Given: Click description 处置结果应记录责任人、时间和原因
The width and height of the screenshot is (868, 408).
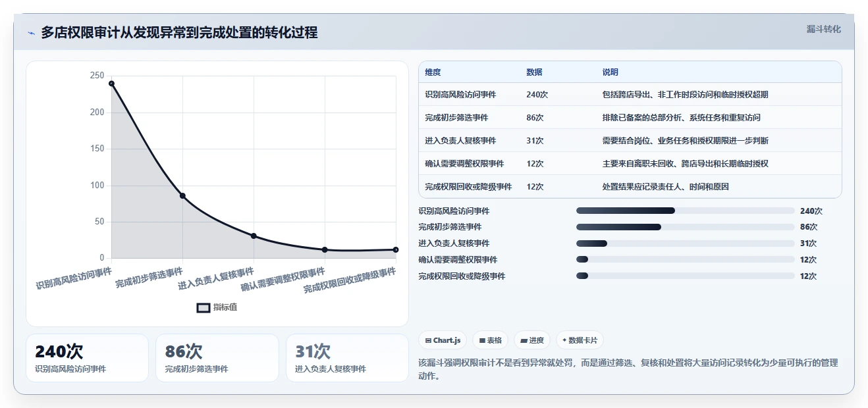Looking at the screenshot, I should [666, 187].
